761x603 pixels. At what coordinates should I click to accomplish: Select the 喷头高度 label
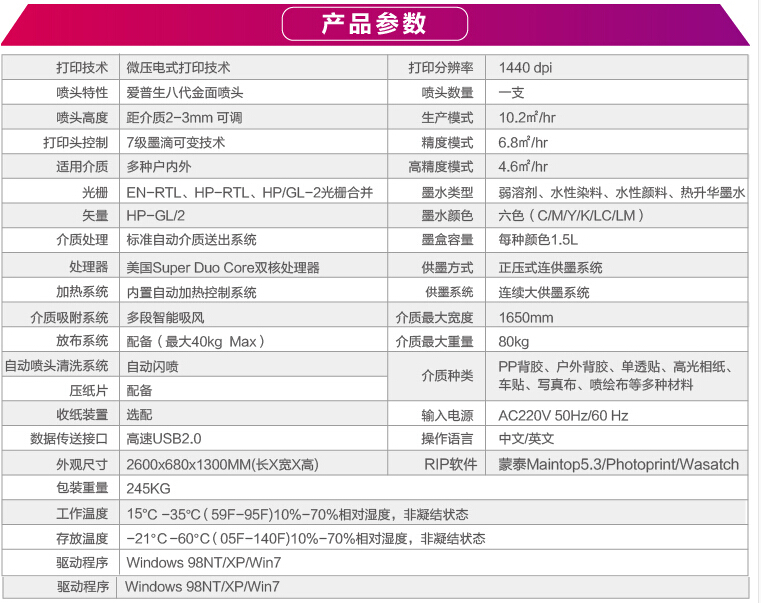(x=82, y=117)
